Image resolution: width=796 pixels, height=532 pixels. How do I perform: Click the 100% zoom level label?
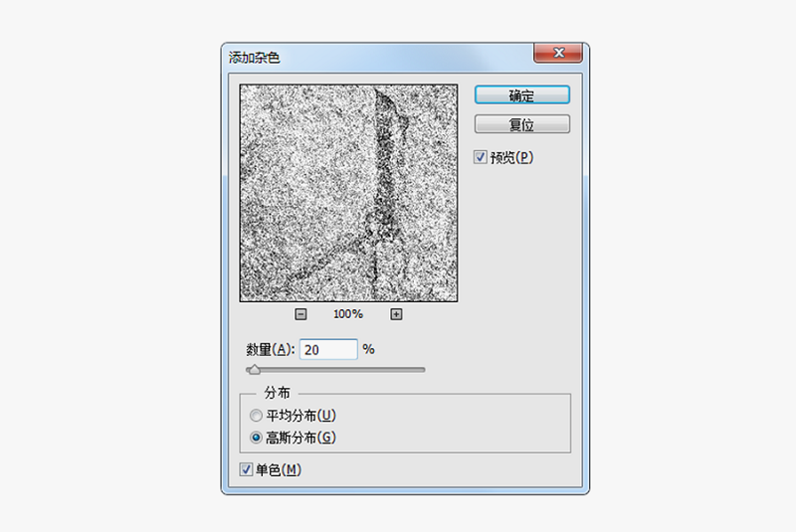pyautogui.click(x=348, y=314)
